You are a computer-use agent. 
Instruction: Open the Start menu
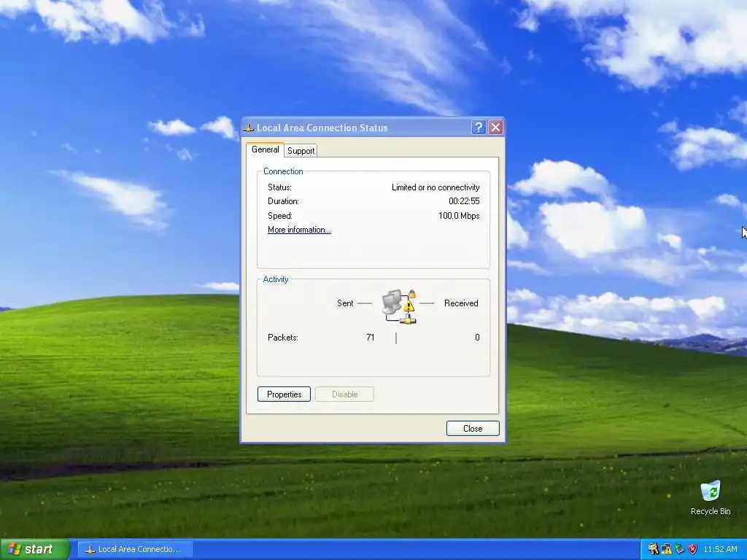(x=35, y=549)
